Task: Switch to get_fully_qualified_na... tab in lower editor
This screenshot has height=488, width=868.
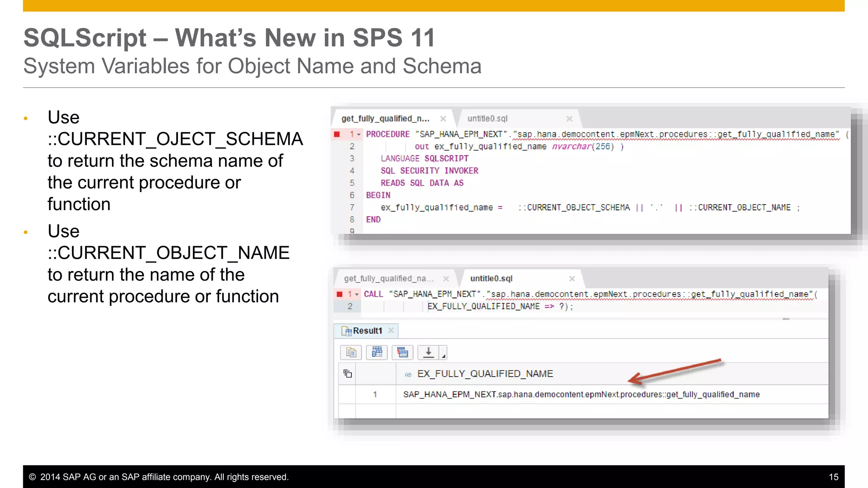Action: tap(389, 278)
